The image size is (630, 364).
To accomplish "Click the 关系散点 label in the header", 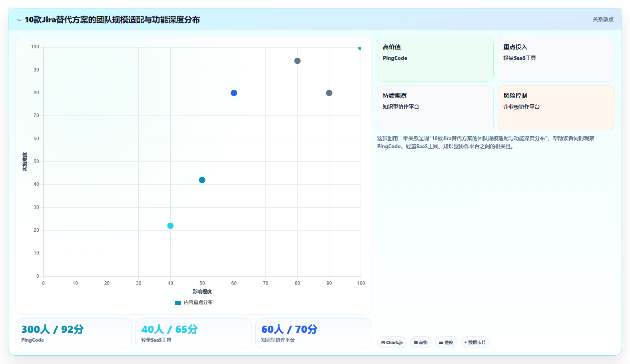I will (x=603, y=19).
